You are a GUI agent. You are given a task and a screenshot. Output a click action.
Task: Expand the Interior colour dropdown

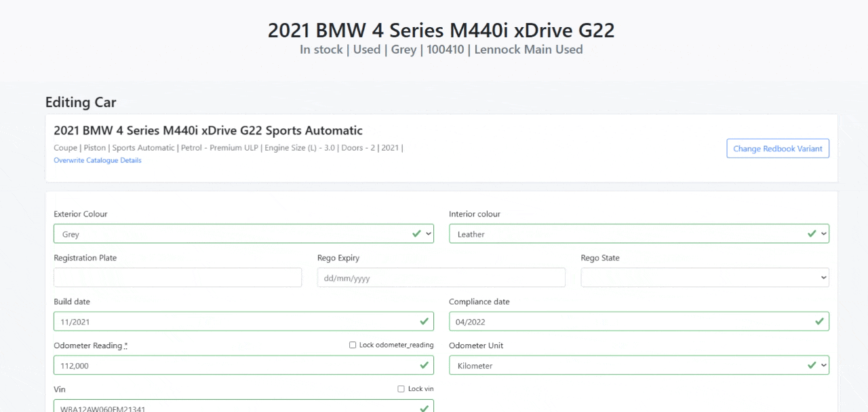[638, 234]
